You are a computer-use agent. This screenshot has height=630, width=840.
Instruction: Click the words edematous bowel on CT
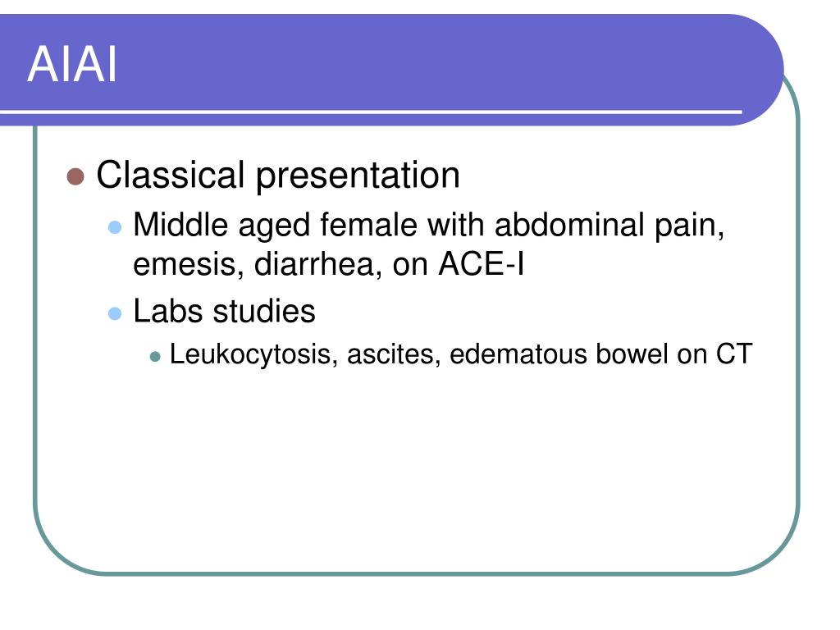coord(601,354)
